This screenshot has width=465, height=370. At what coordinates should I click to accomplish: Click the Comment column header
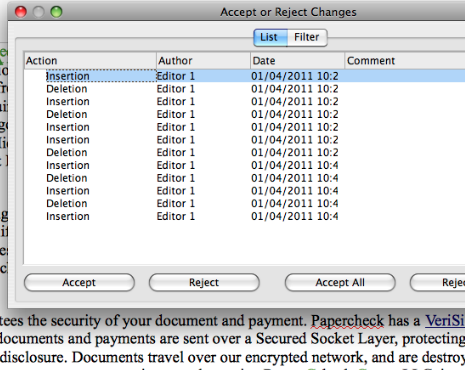[405, 61]
